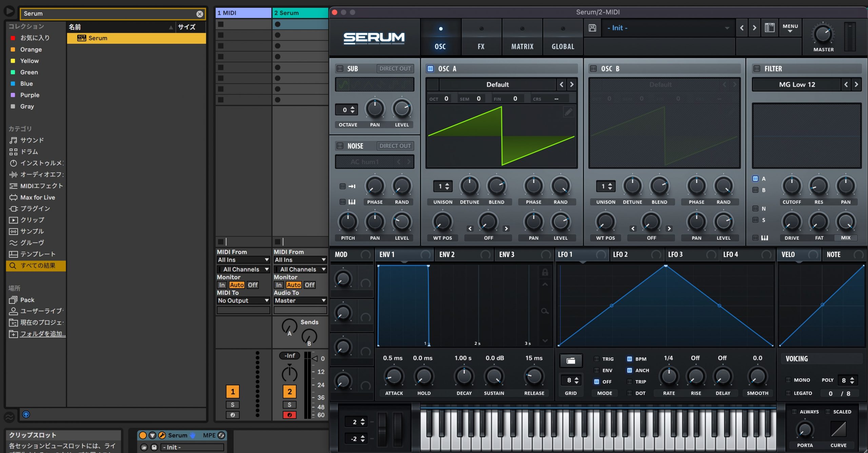
Task: Click track 2 arm record button
Action: coord(290,415)
